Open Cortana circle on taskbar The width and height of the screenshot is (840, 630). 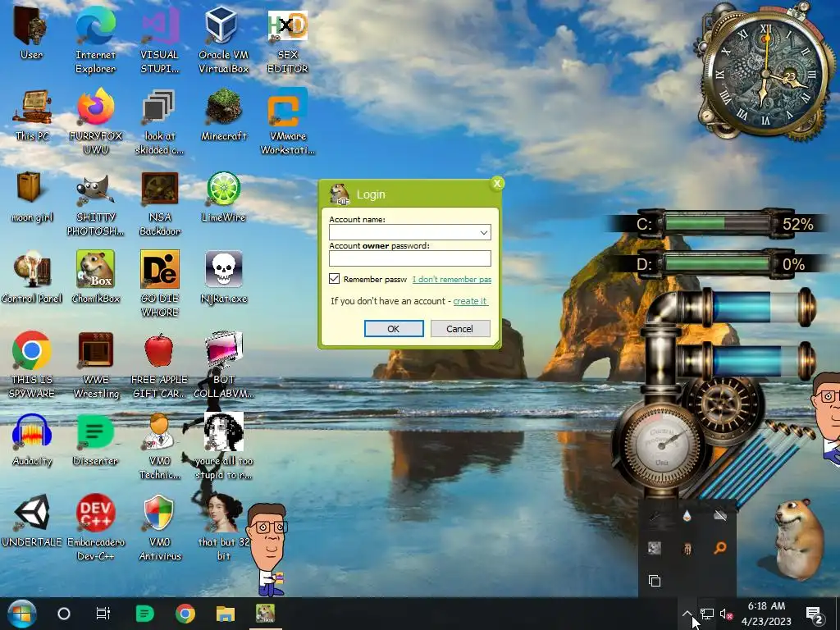click(64, 614)
